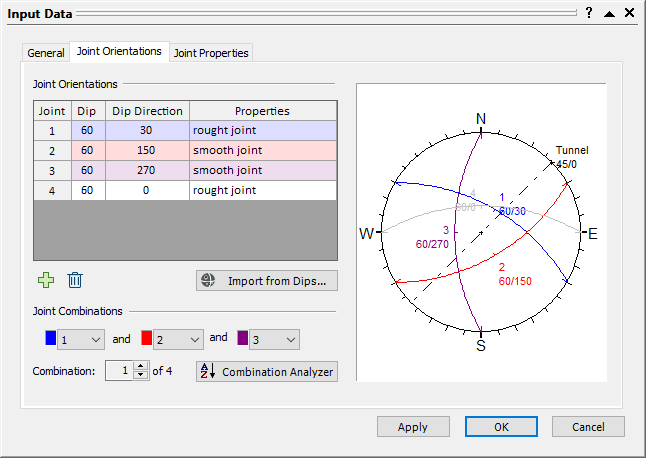Select row header for joint 2

point(52,150)
